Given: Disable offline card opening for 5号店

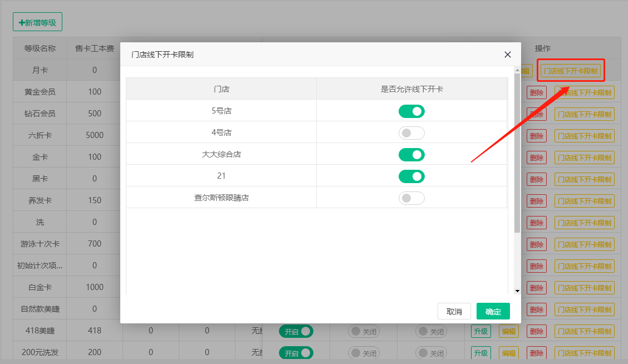Looking at the screenshot, I should pos(411,111).
